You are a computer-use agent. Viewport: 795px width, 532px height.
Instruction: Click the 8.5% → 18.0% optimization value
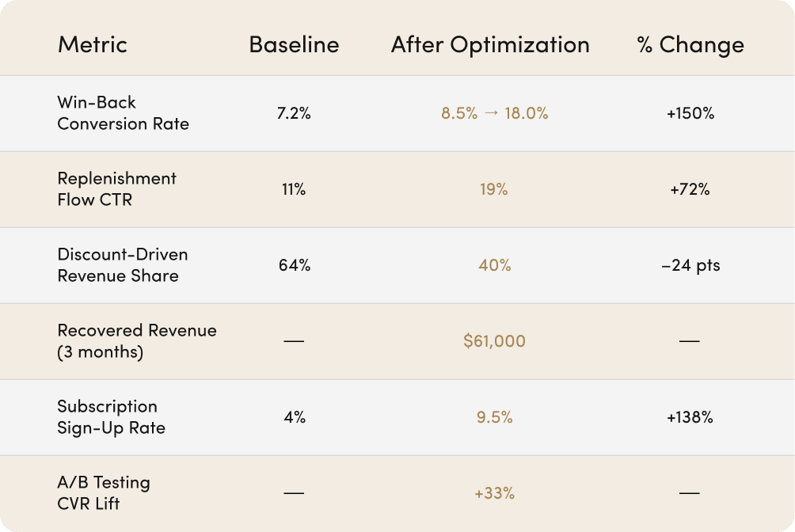(x=494, y=113)
